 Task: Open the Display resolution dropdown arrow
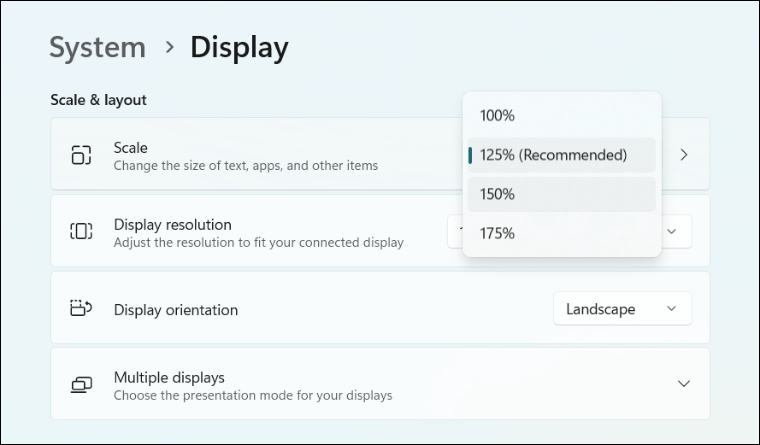(x=672, y=232)
